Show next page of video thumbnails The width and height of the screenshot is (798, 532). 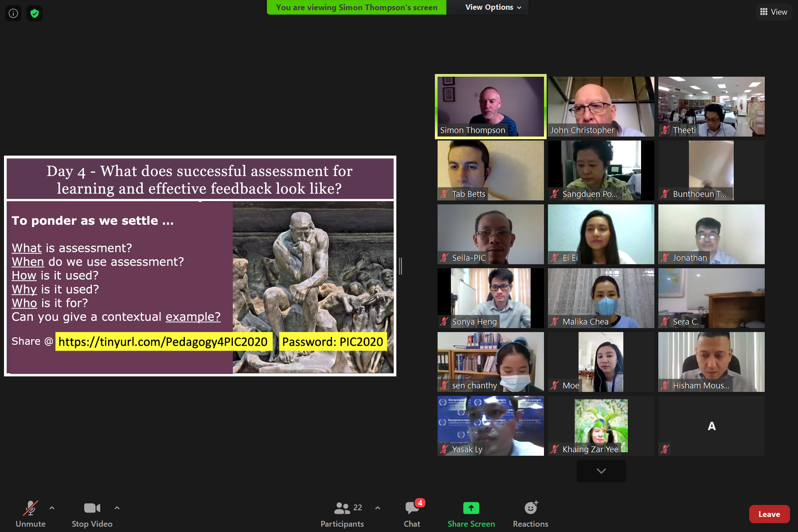coord(601,471)
